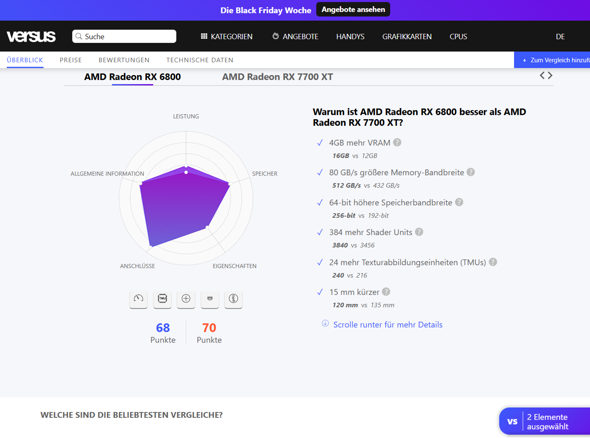Select the AMD Radeon RX 7700 XT tab
590x438 pixels.
[277, 77]
